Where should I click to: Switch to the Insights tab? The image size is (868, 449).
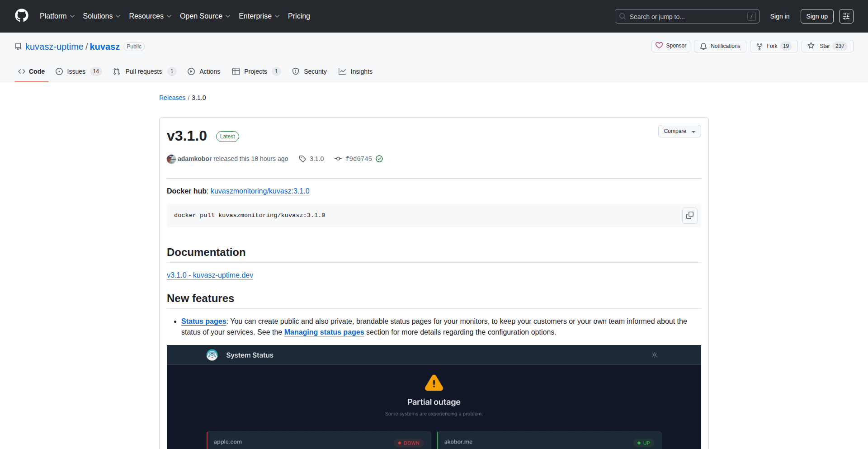(356, 71)
